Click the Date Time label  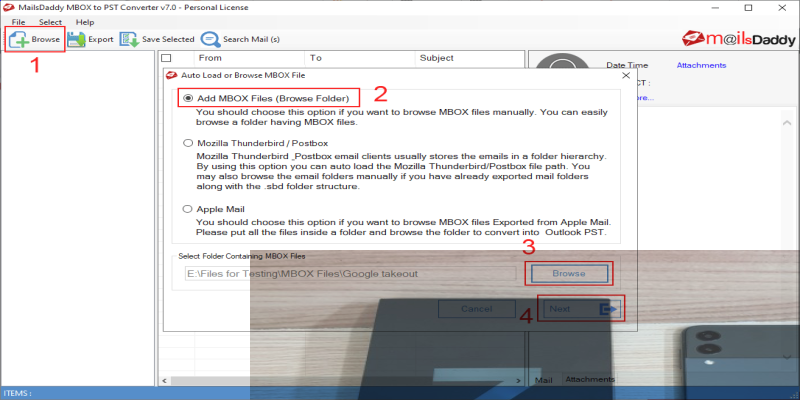627,65
